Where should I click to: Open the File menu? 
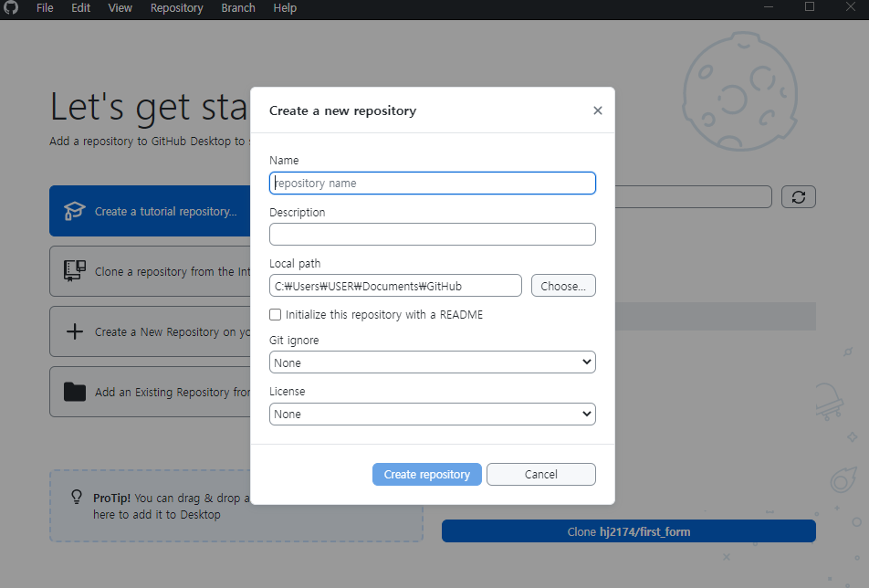[x=45, y=7]
